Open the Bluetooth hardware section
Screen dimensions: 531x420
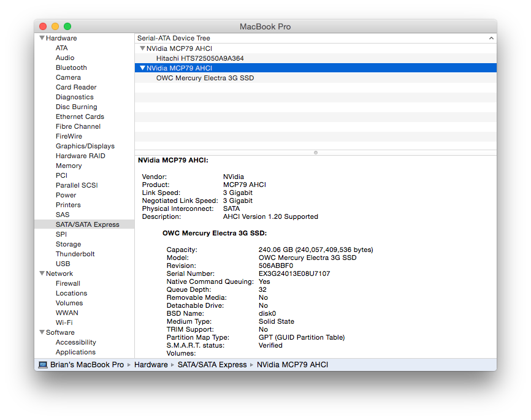(71, 67)
